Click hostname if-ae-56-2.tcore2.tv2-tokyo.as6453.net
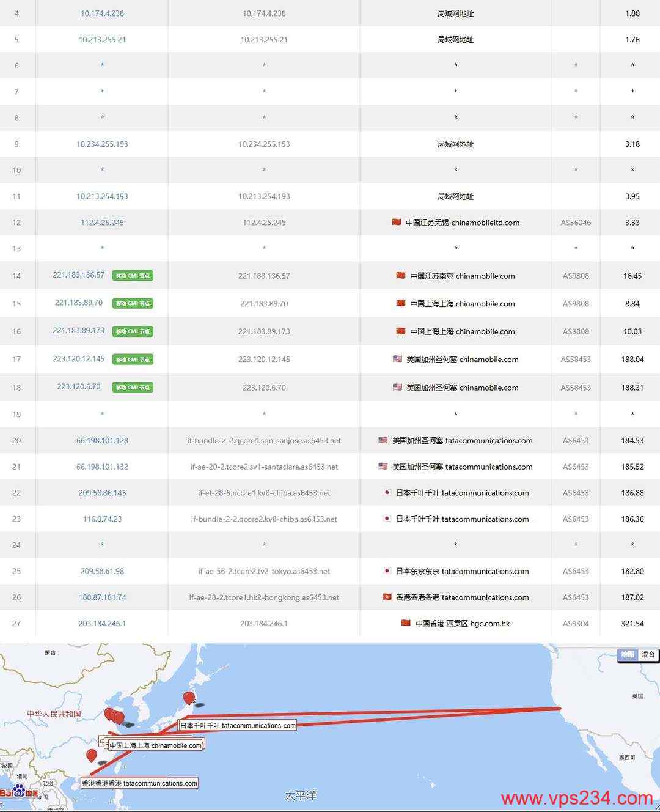Image resolution: width=660 pixels, height=812 pixels. (x=264, y=572)
